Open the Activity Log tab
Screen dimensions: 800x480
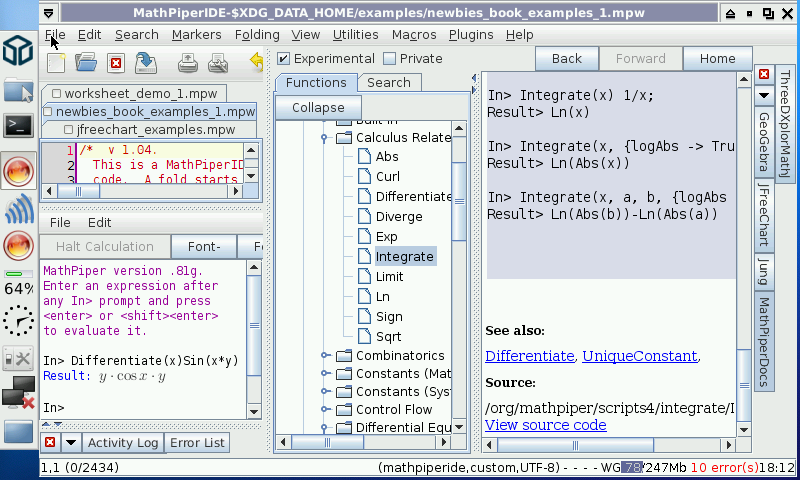tap(122, 443)
